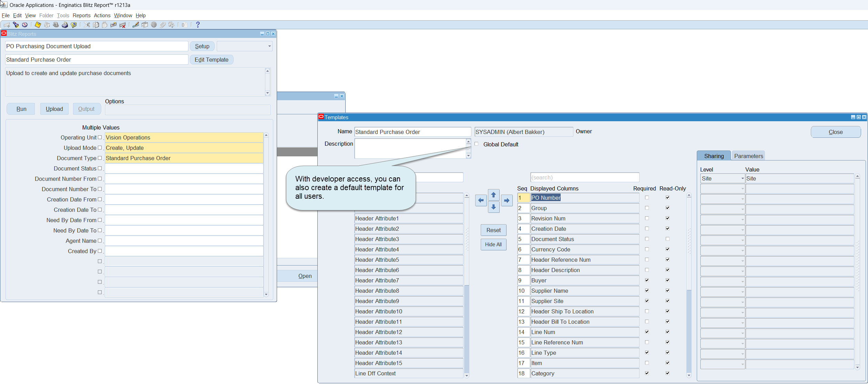Toggle Required checkbox for Supplier Name
This screenshot has height=384, width=868.
[x=647, y=291]
